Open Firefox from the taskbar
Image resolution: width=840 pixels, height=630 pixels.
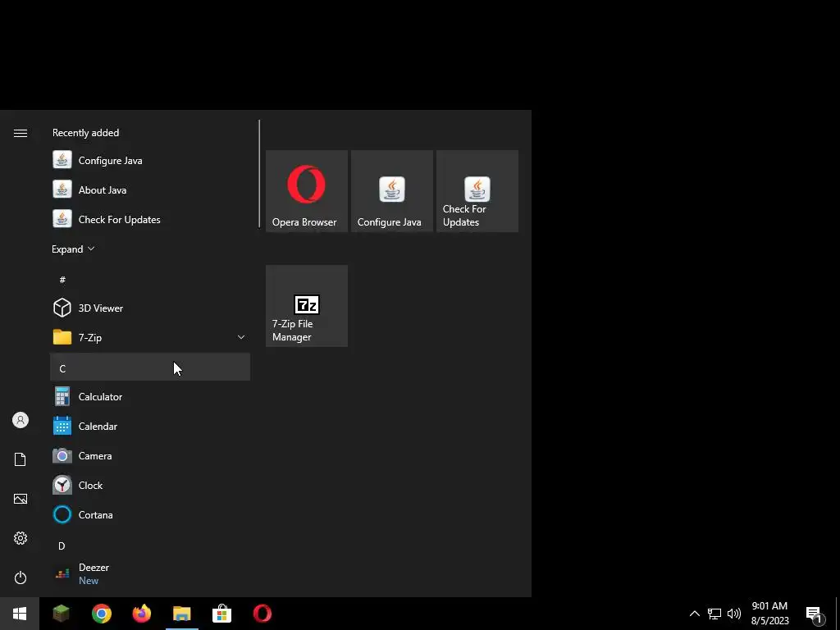141,614
